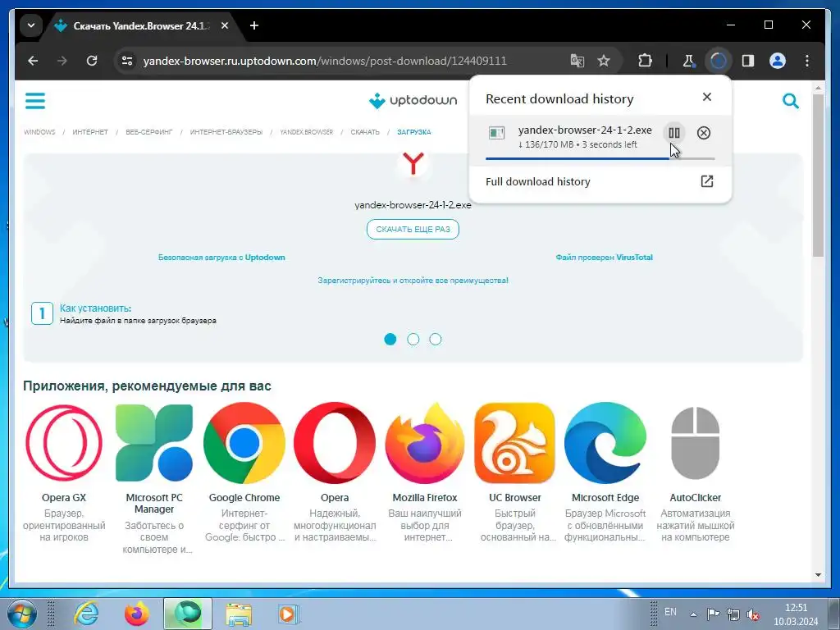Close the Recent download history popup

(706, 97)
